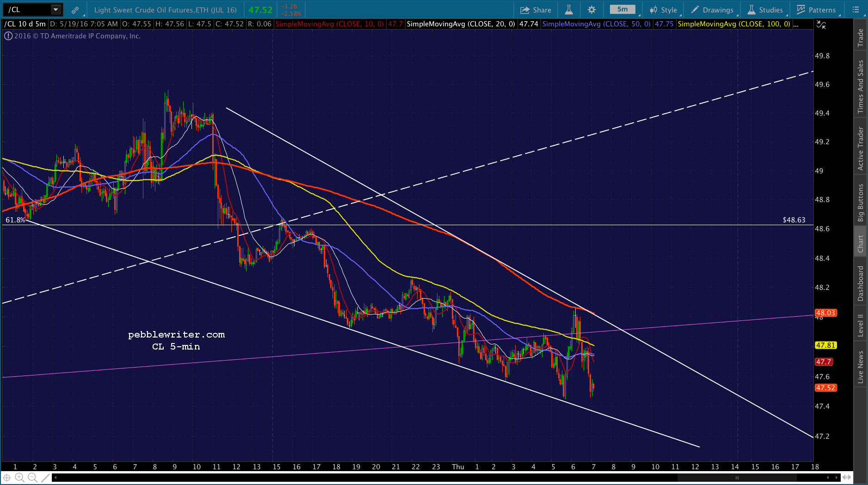Screen dimensions: 868x485
Task: Open the 5m timeframe selector
Action: 623,10
